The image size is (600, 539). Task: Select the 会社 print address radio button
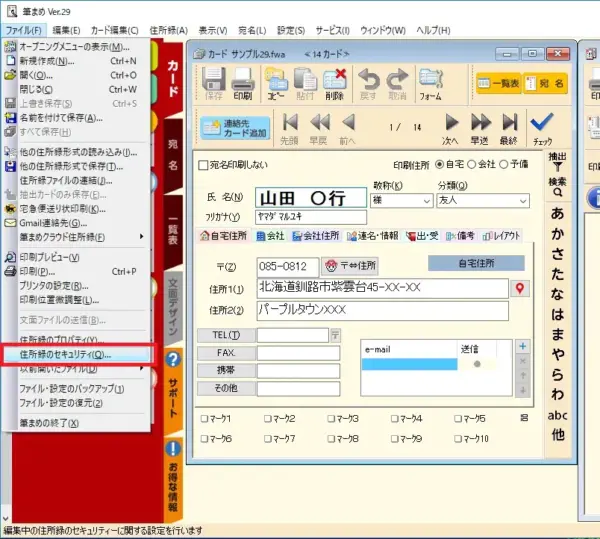471,164
